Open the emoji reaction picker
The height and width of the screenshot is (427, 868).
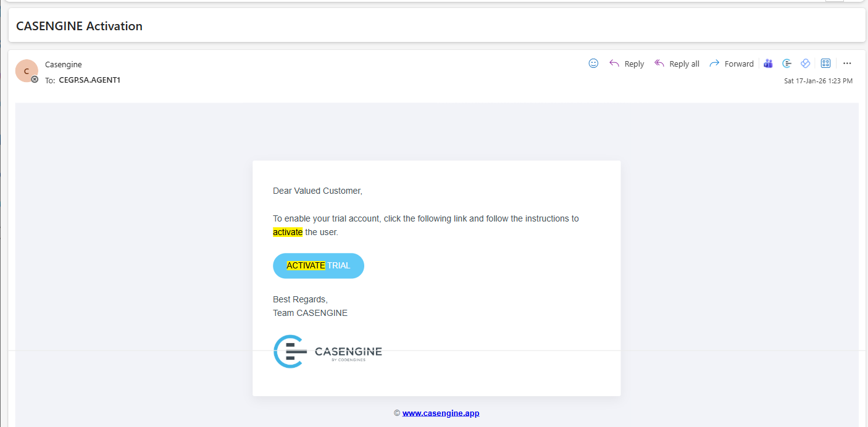593,64
